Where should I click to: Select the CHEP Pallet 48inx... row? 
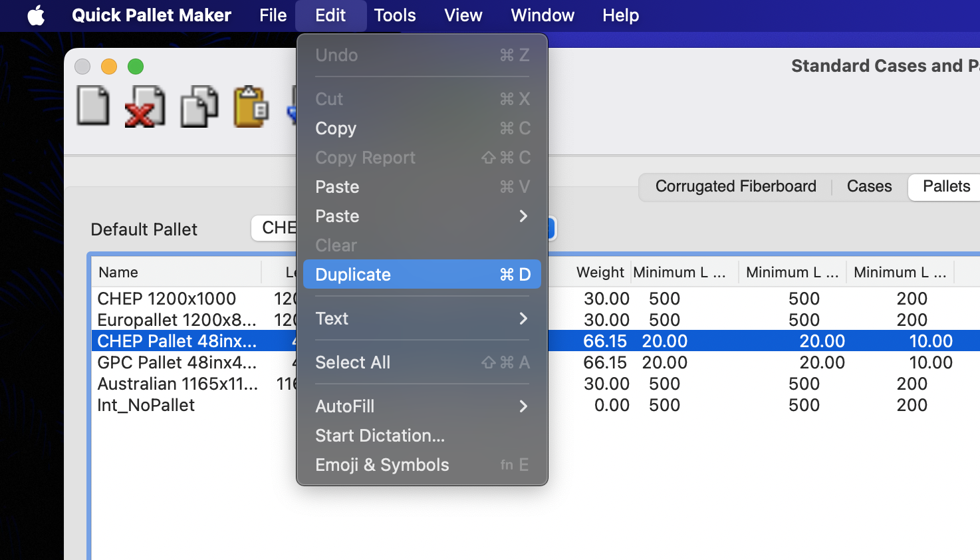pyautogui.click(x=535, y=341)
